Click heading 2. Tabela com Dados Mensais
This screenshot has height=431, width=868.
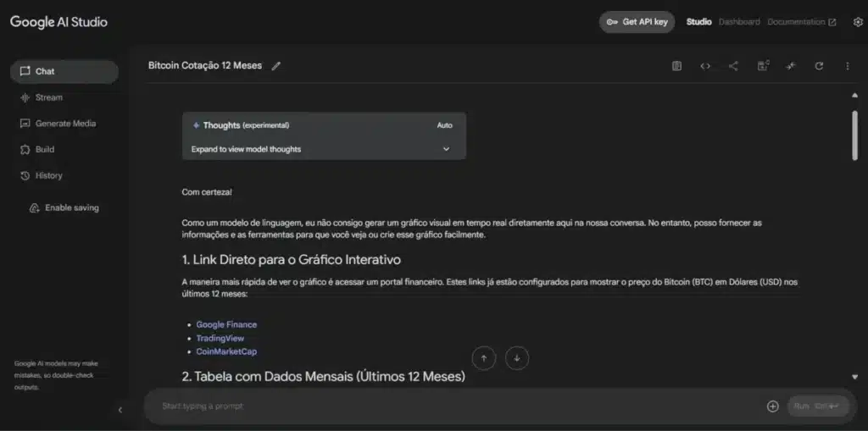pyautogui.click(x=323, y=378)
